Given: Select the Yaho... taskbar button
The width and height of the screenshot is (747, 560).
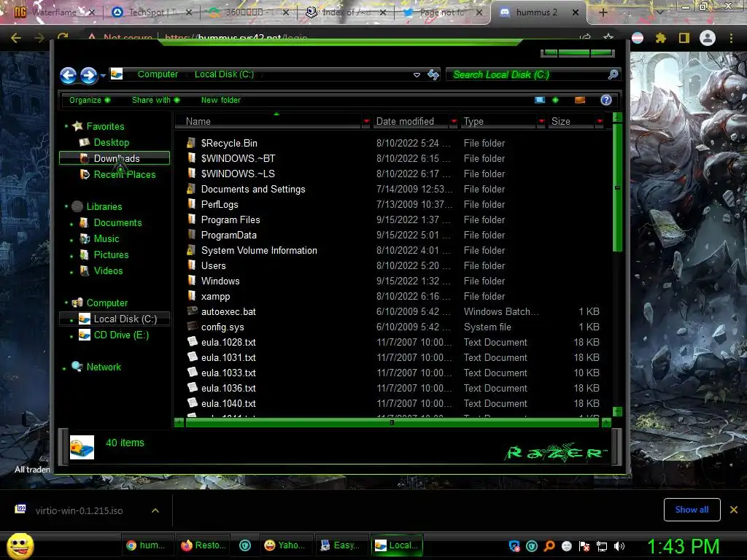Looking at the screenshot, I should pyautogui.click(x=285, y=545).
